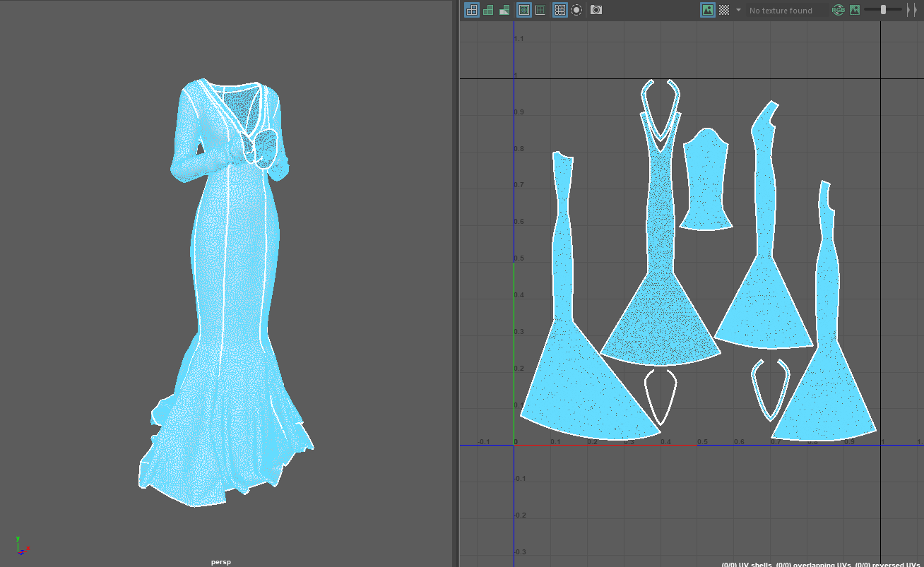The image size is (924, 567).
Task: Select the bodice UV shell
Action: (x=706, y=181)
